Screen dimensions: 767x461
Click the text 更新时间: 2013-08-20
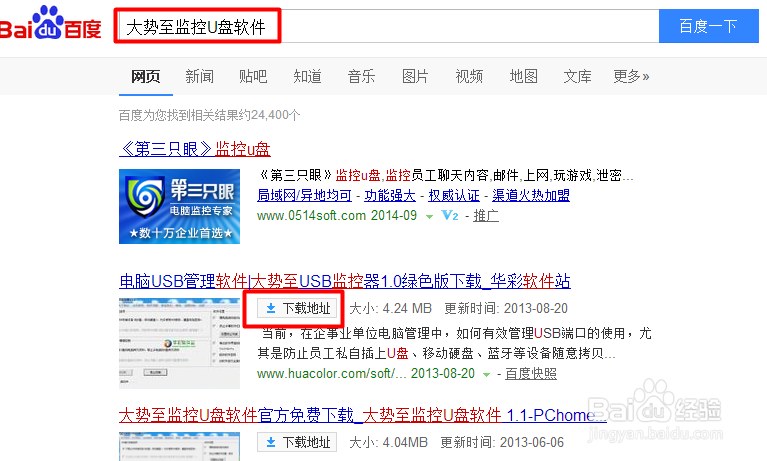pyautogui.click(x=506, y=308)
